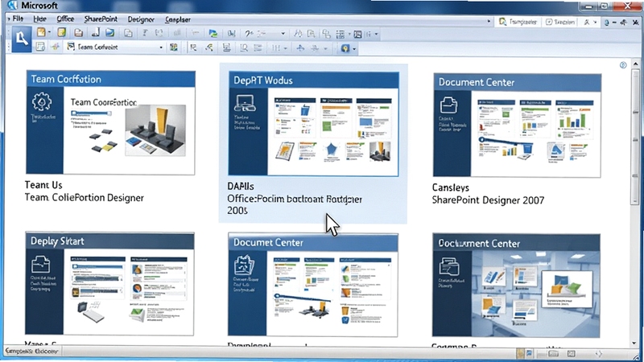Viewport: 644px width, 362px height.
Task: Open the dropdown beside the lightbulb icon
Action: [354, 49]
